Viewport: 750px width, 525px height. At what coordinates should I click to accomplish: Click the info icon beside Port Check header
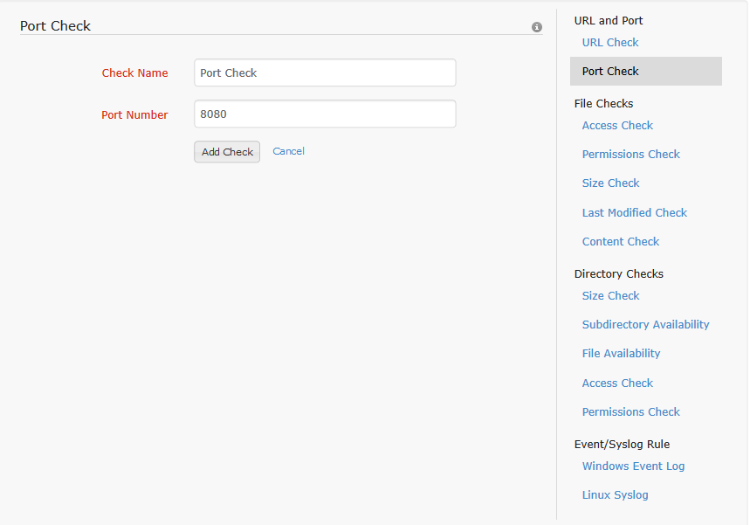(x=537, y=27)
